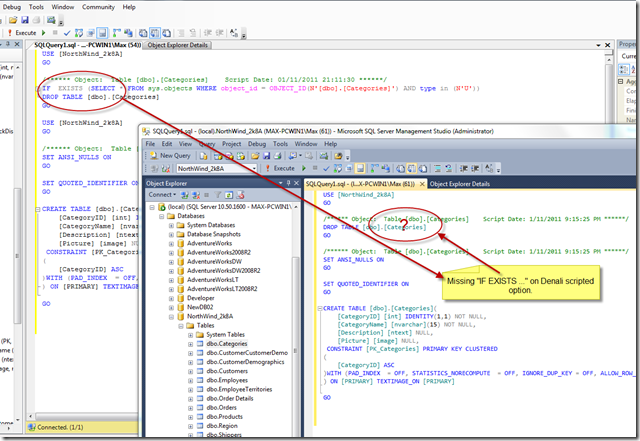Click Execute button in back window
Image resolution: width=640 pixels, height=441 pixels.
tap(22, 33)
